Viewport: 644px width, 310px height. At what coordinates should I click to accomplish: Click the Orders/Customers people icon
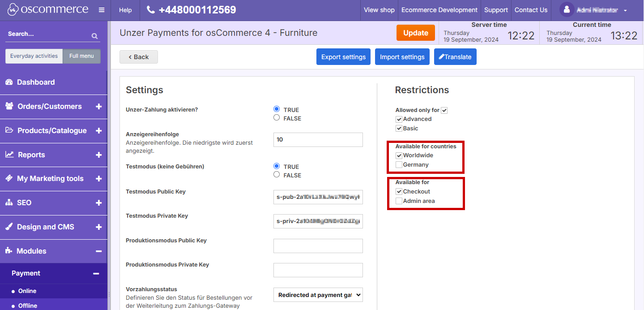tap(9, 106)
